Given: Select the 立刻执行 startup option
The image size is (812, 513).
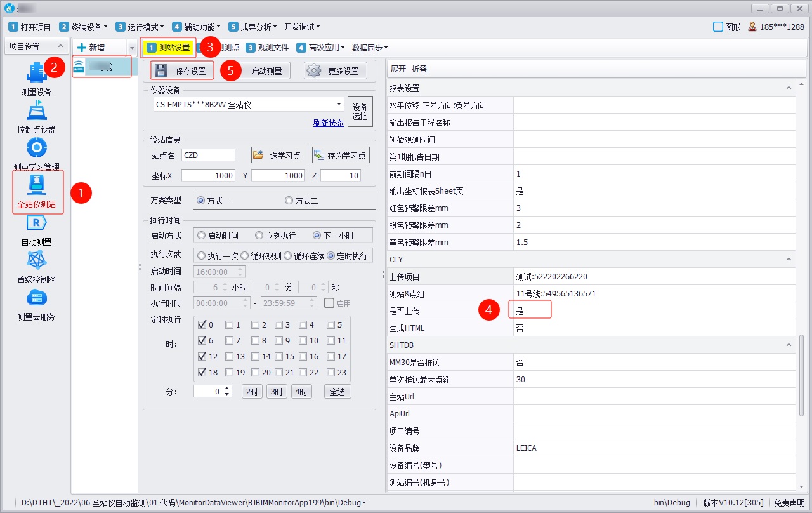Looking at the screenshot, I should click(259, 236).
